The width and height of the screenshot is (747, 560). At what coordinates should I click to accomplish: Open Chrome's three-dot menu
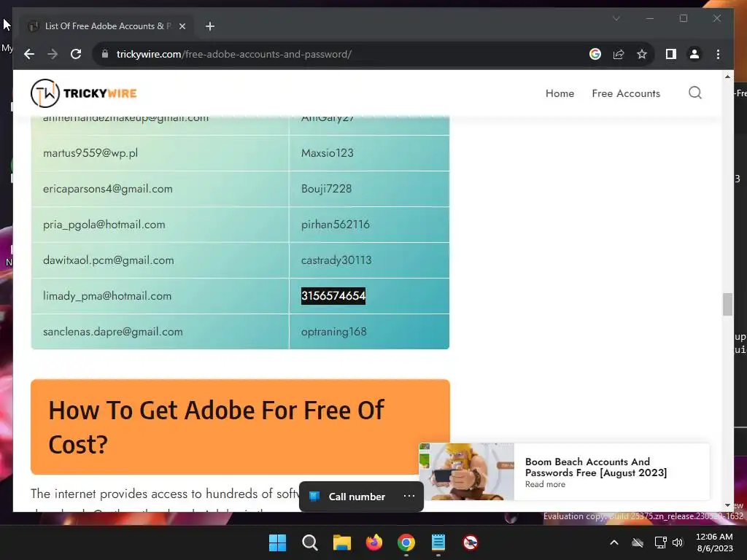[x=718, y=54]
